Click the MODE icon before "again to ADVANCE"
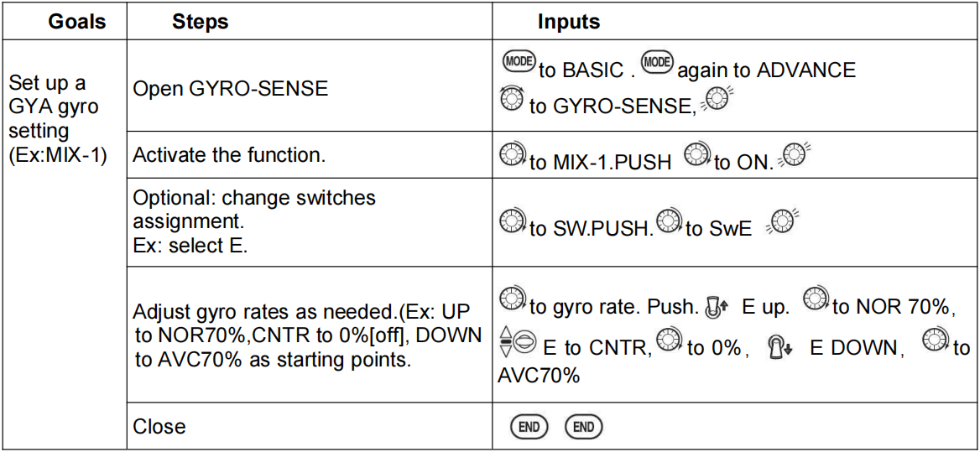The image size is (980, 452). [657, 65]
